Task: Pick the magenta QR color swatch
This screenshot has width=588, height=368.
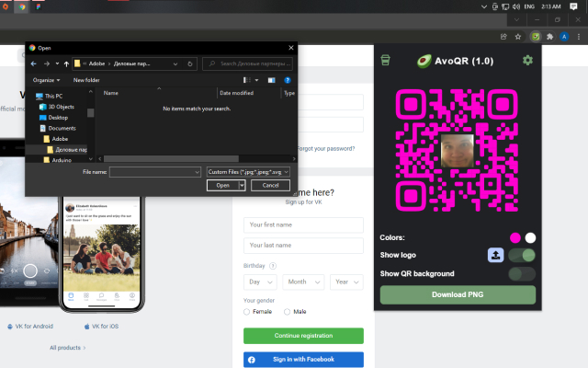Action: (515, 237)
